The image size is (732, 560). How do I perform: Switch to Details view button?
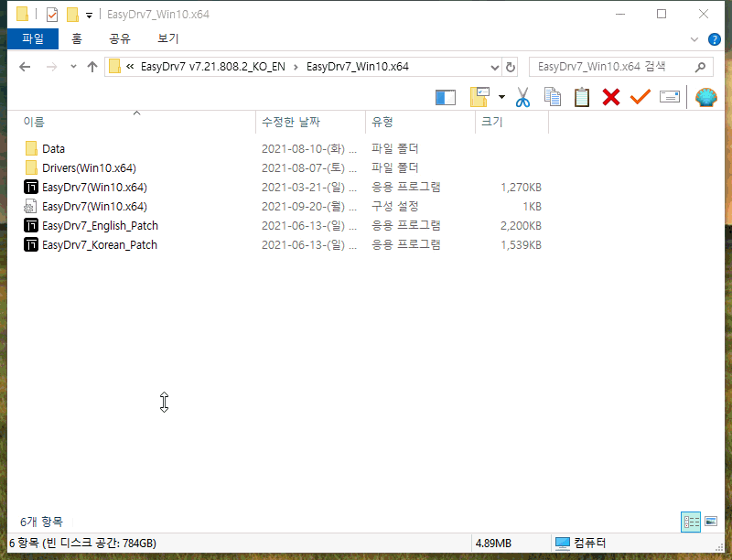[691, 522]
